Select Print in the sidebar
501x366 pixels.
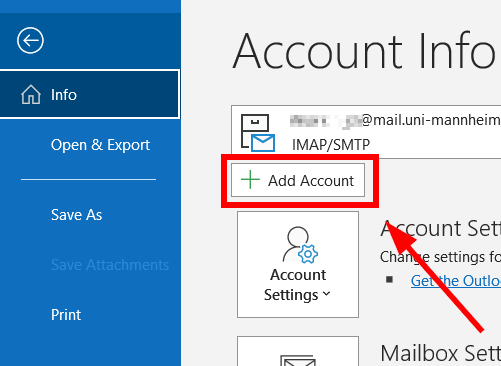66,315
